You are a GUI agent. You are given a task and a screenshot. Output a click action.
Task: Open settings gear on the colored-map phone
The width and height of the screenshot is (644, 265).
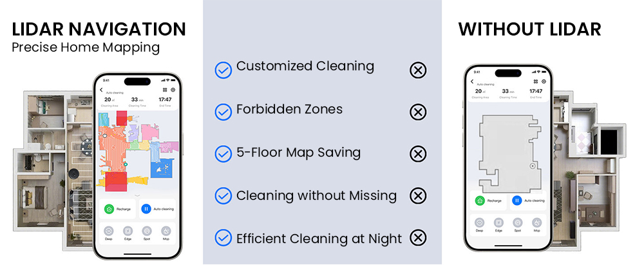(173, 90)
